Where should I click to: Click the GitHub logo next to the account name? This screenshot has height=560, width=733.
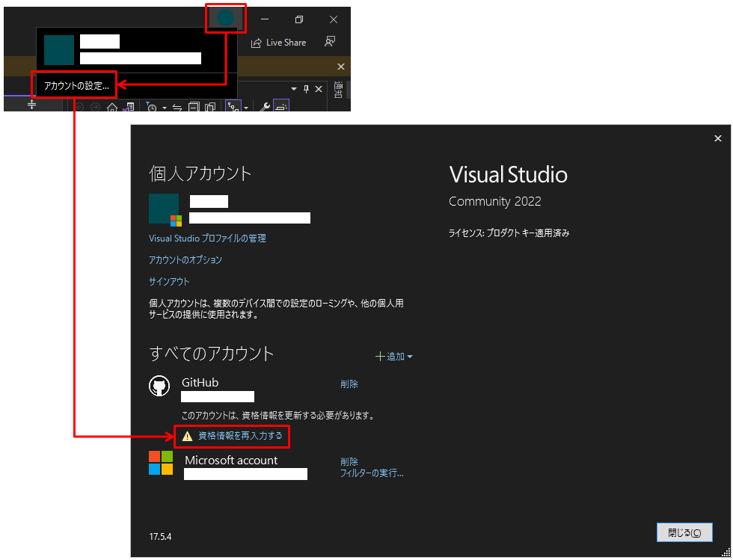(x=162, y=383)
